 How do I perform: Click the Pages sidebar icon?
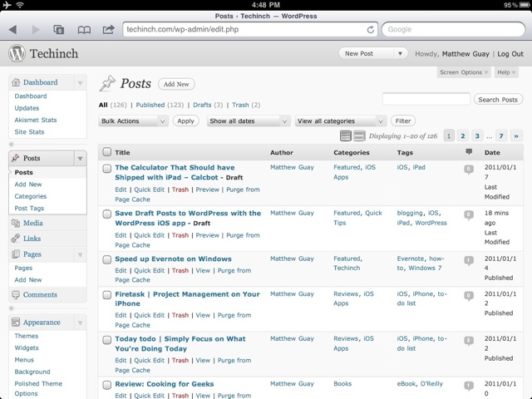16,254
